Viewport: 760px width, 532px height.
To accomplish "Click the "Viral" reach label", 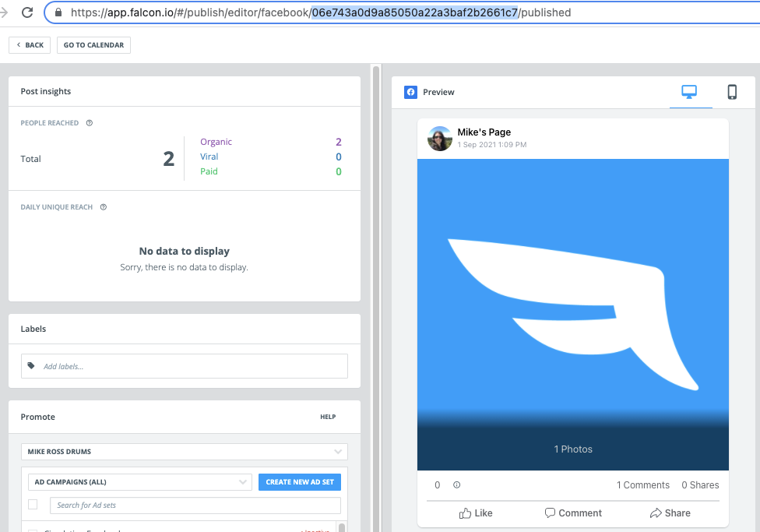I will [x=209, y=157].
